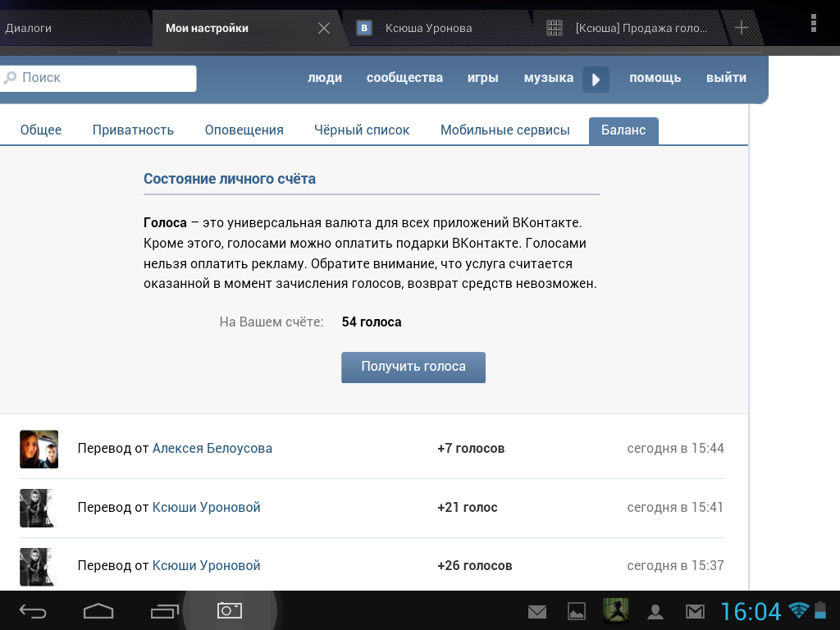Switch to the Мобильные сервисы tab
Viewport: 840px width, 630px height.
(504, 130)
